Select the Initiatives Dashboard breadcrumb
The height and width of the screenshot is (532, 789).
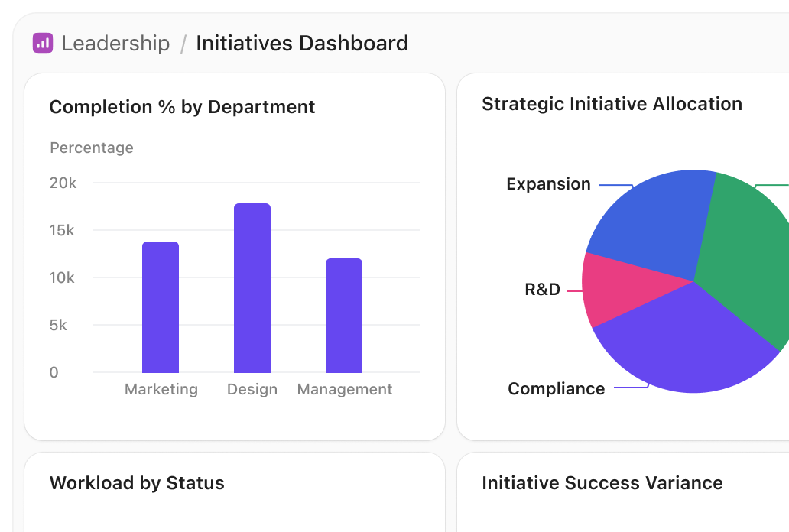302,44
